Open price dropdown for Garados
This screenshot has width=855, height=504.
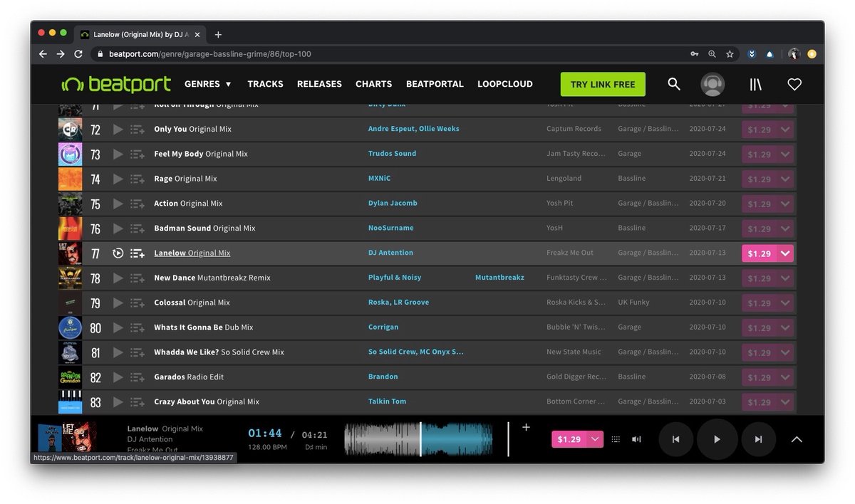click(785, 377)
